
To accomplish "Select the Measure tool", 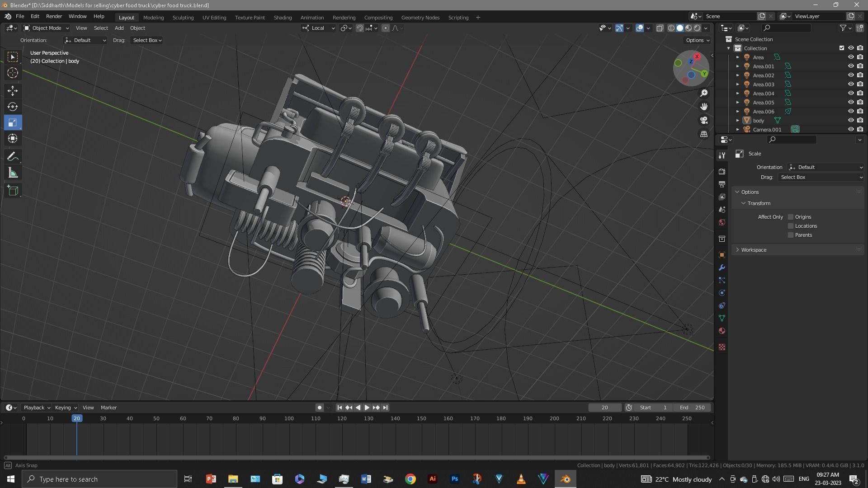I will [13, 173].
